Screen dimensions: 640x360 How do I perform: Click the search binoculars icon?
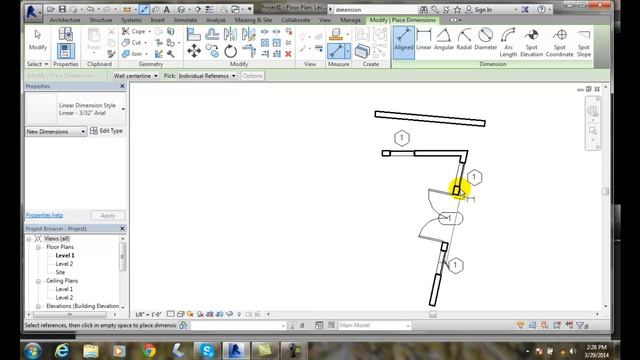424,9
